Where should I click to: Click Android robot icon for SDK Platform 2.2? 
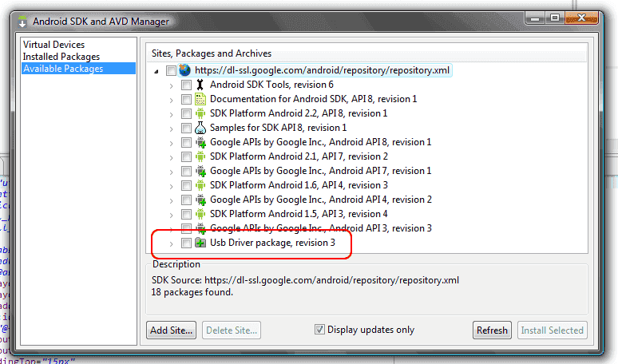(x=200, y=113)
